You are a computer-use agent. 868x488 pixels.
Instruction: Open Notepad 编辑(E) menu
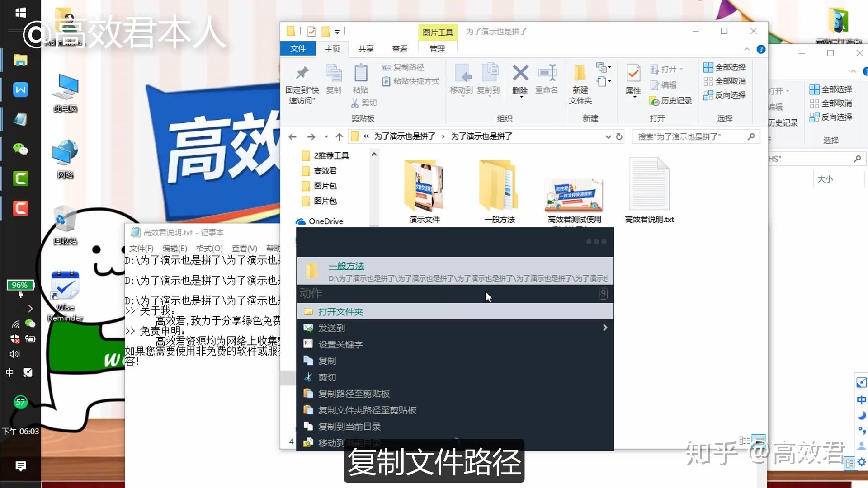tap(175, 249)
